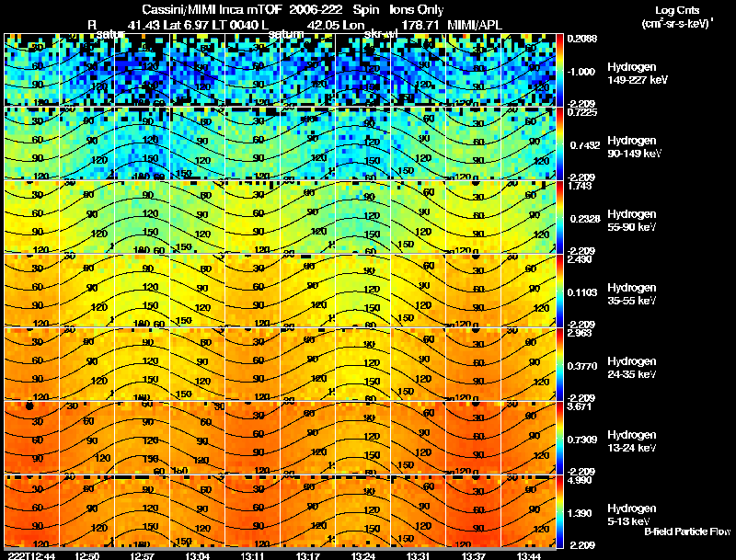Viewport: 736px width, 560px height.
Task: Click the units label '(cm²-sr-s-keV)'
Action: [x=677, y=24]
